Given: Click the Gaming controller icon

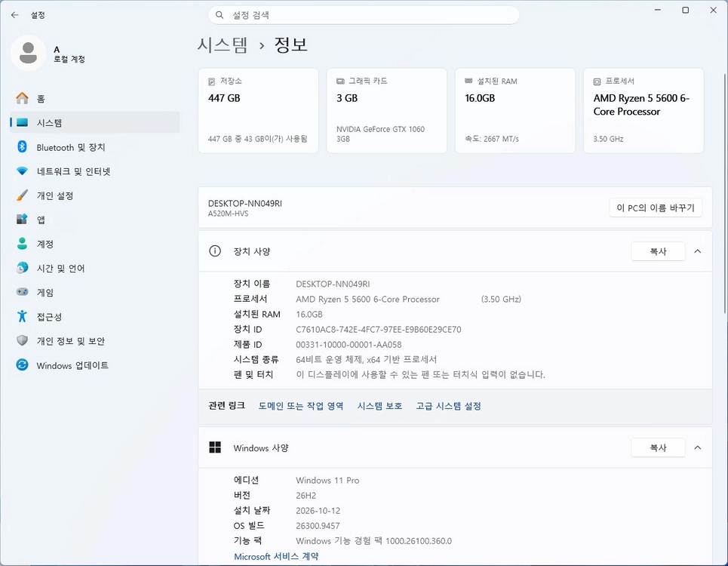Looking at the screenshot, I should 22,292.
